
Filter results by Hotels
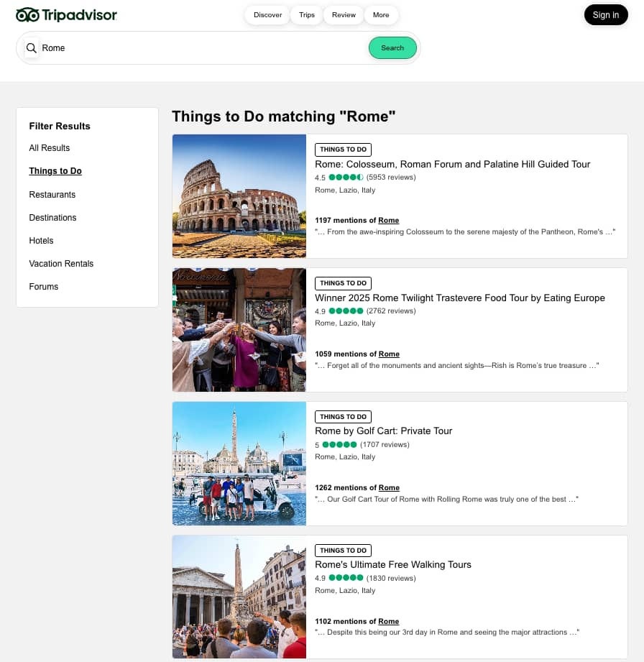(x=42, y=241)
